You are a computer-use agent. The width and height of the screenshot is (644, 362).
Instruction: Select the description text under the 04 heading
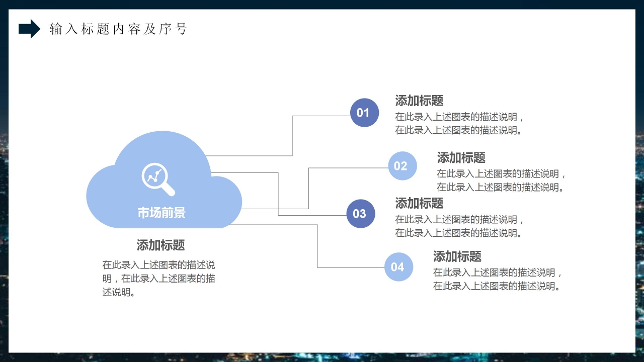498,280
